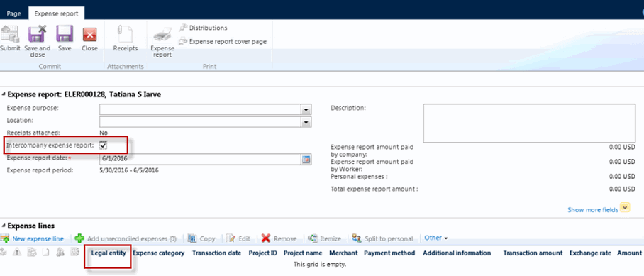Click the Merchant column header
The height and width of the screenshot is (276, 644).
tap(343, 253)
